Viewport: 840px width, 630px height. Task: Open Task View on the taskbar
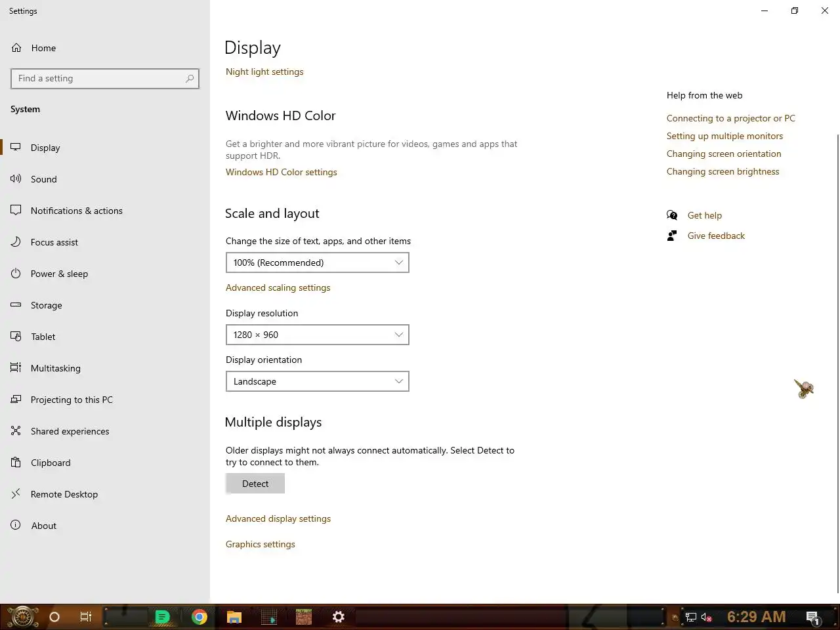85,617
